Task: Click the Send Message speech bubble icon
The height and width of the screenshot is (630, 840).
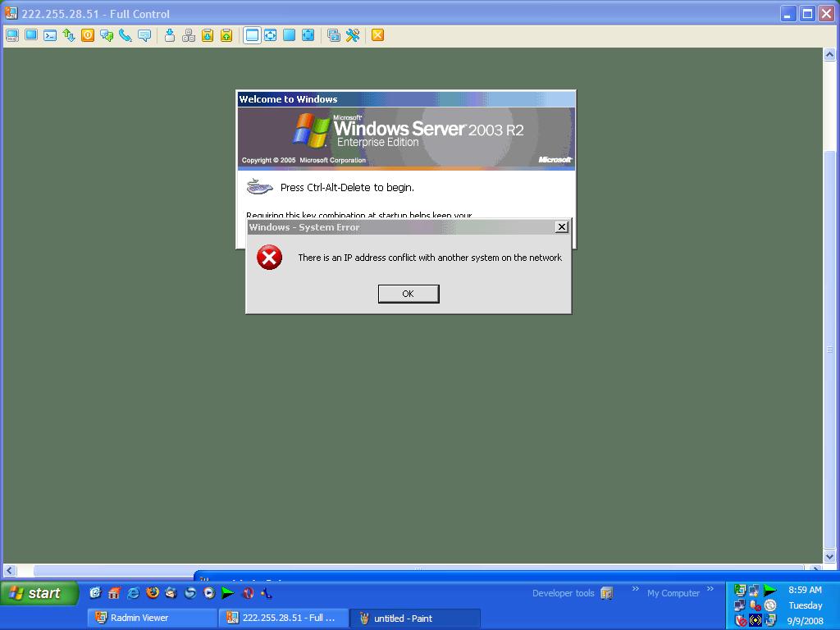Action: [x=144, y=35]
